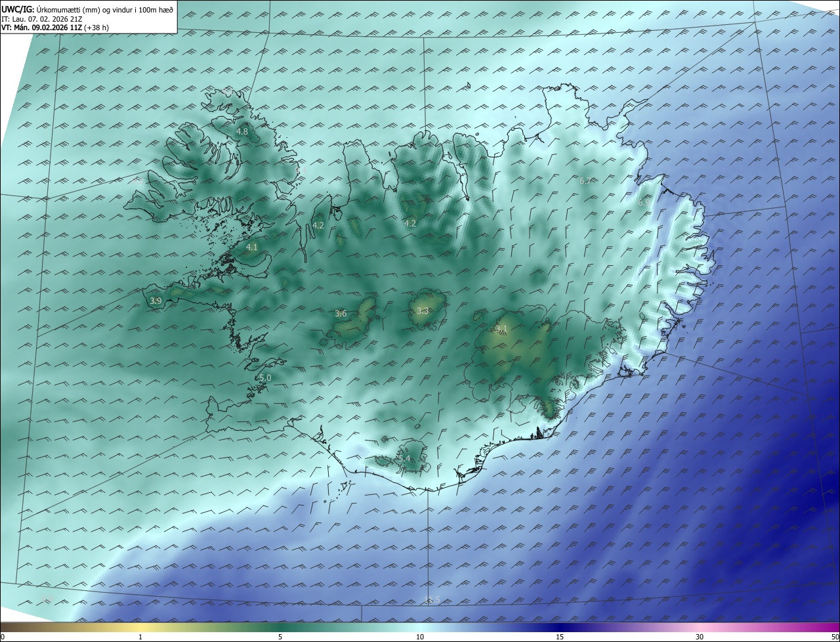
Task: Click the 5 tick on the color scale
Action: coord(280,637)
